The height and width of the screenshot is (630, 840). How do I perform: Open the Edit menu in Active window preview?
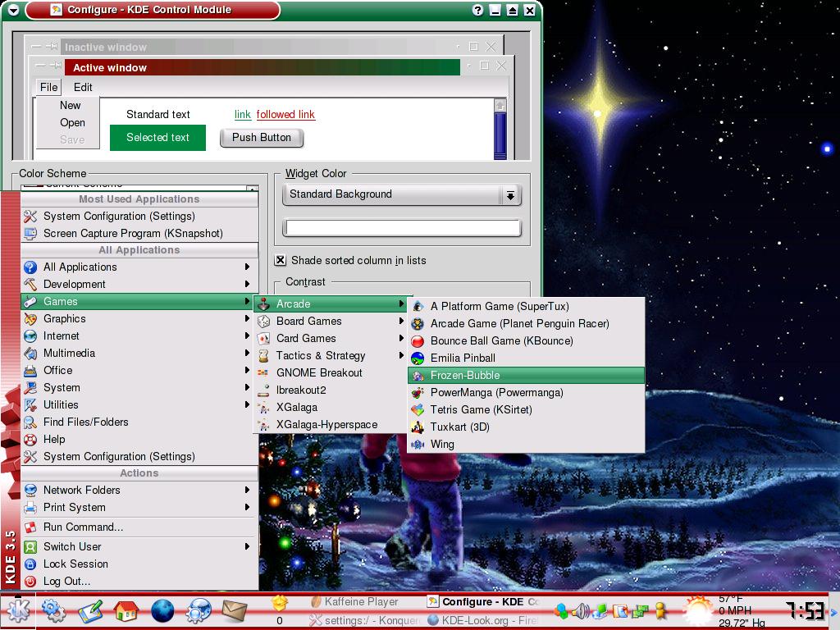click(x=83, y=87)
